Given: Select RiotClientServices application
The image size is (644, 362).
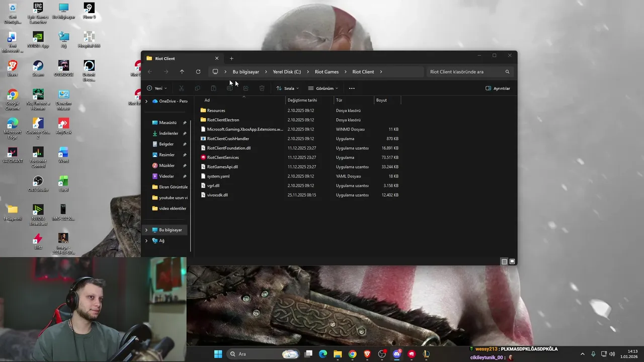Looking at the screenshot, I should click(x=223, y=157).
